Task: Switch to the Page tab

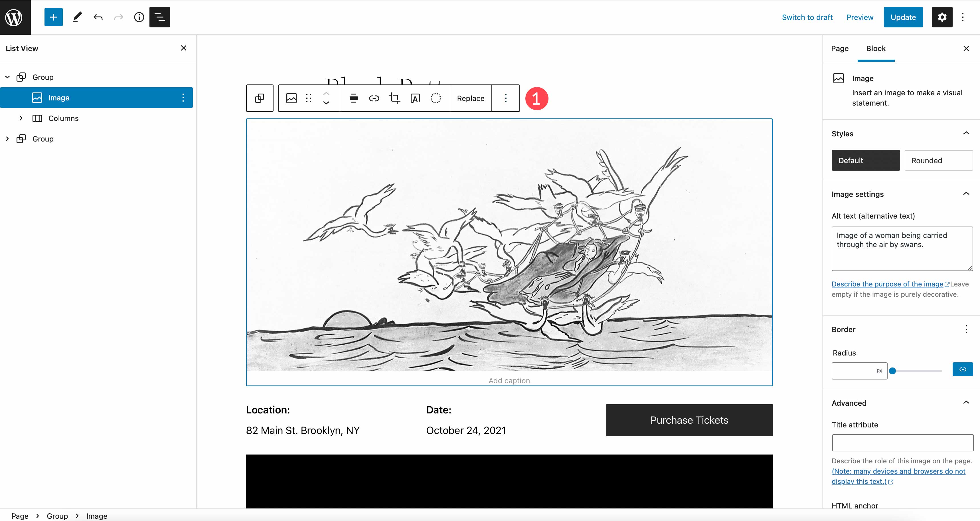Action: coord(840,49)
